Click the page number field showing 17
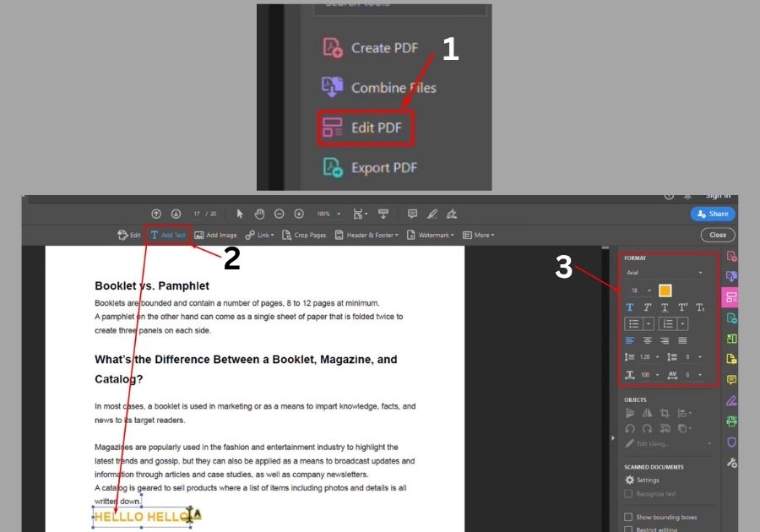Viewport: 760px width, 532px height. click(197, 214)
